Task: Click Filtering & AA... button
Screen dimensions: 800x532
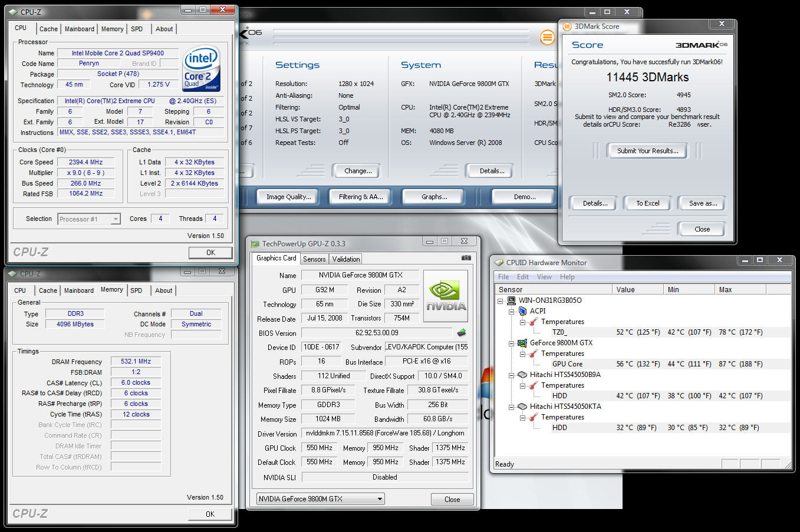Action: coord(361,197)
